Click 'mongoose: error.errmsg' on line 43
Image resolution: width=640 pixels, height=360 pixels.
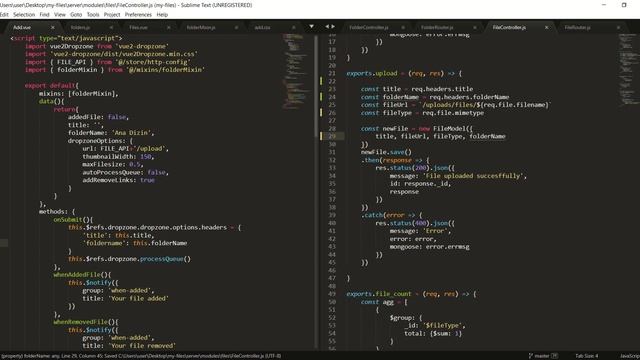429,247
